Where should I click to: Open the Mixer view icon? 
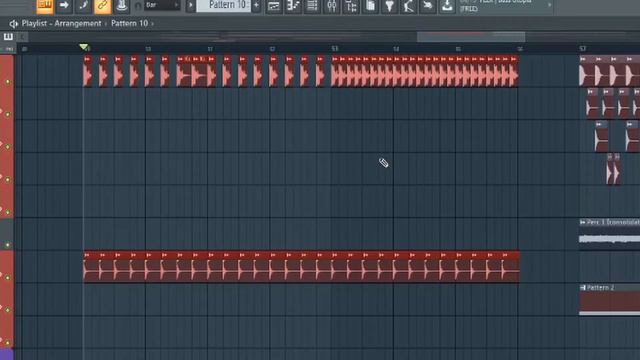point(332,6)
